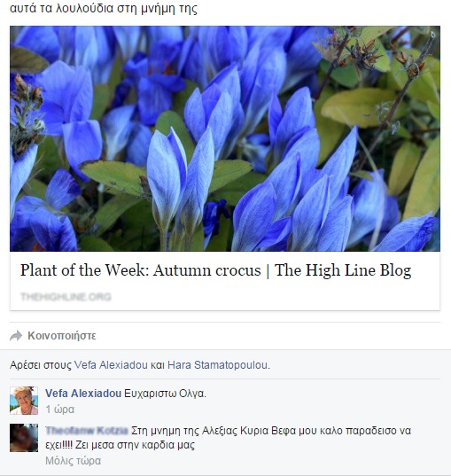This screenshot has width=451, height=476.
Task: Click the word και between liker names
Action: click(x=158, y=365)
